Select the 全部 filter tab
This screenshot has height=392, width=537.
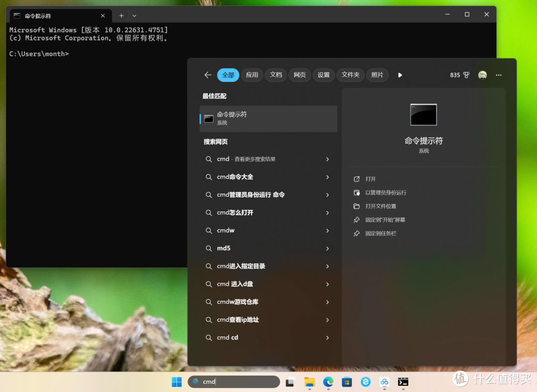pos(228,75)
